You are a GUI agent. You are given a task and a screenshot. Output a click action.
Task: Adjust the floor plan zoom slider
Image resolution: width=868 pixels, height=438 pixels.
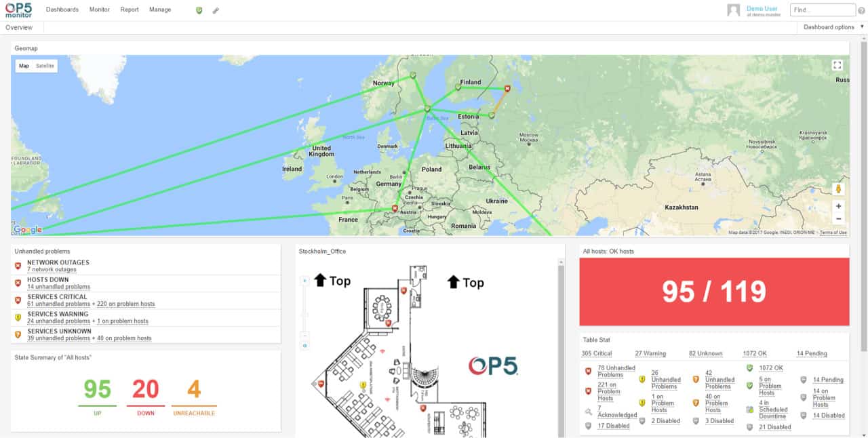tap(305, 312)
